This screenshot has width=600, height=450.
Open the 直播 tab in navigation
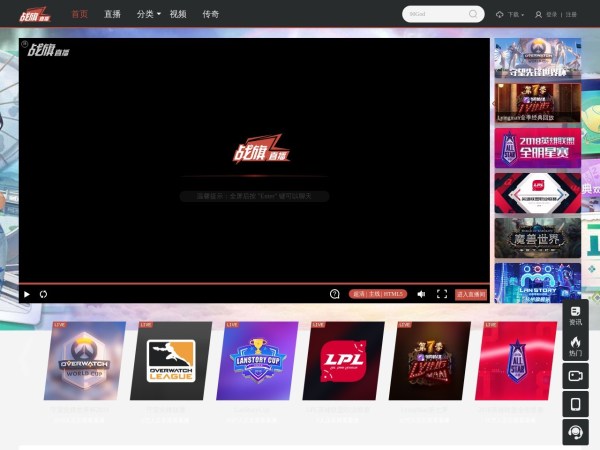click(112, 15)
